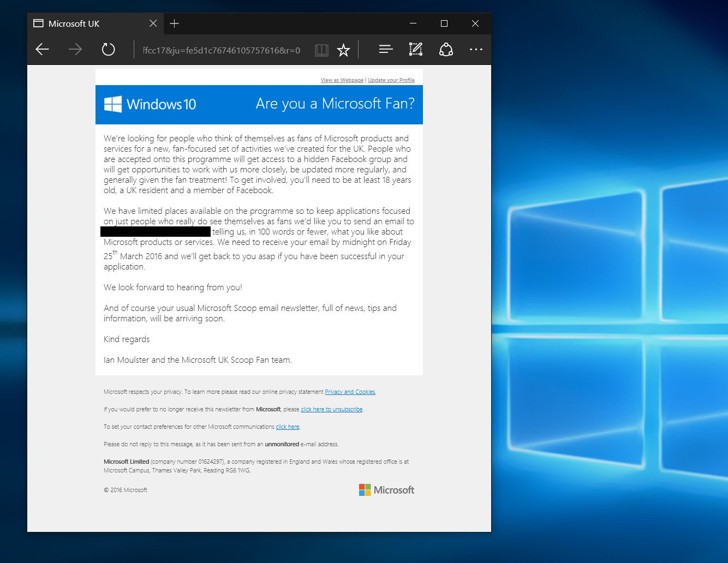Viewport: 728px width, 563px height.
Task: Click '© 2016 Microsoft' copyright text
Action: (x=126, y=490)
